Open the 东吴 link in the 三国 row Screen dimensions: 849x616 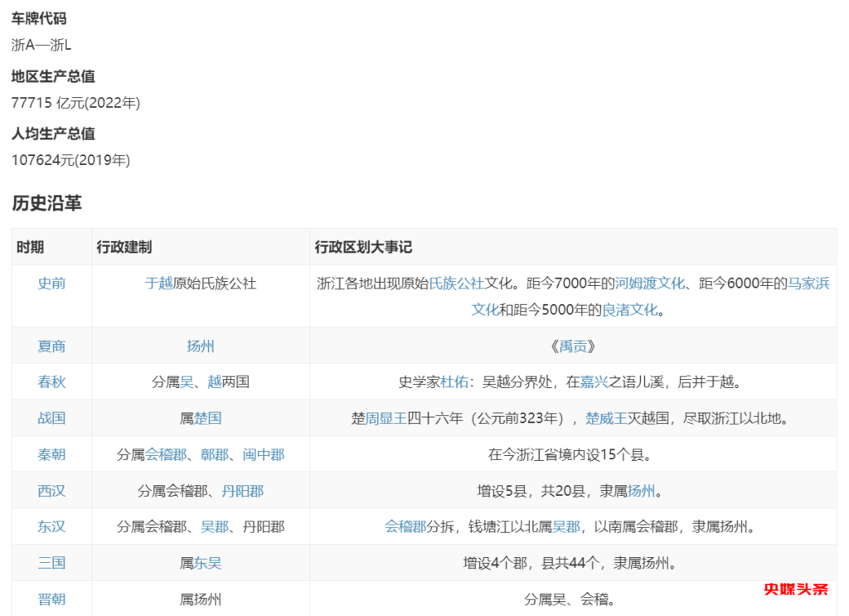[x=207, y=563]
